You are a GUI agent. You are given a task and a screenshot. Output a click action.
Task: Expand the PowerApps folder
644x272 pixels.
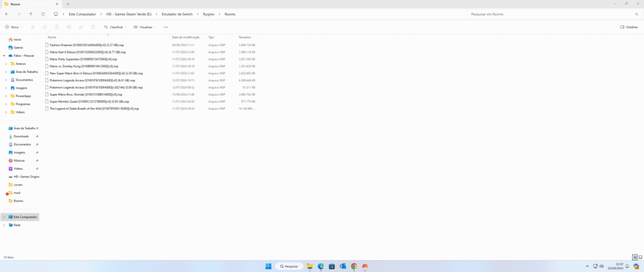(6, 96)
